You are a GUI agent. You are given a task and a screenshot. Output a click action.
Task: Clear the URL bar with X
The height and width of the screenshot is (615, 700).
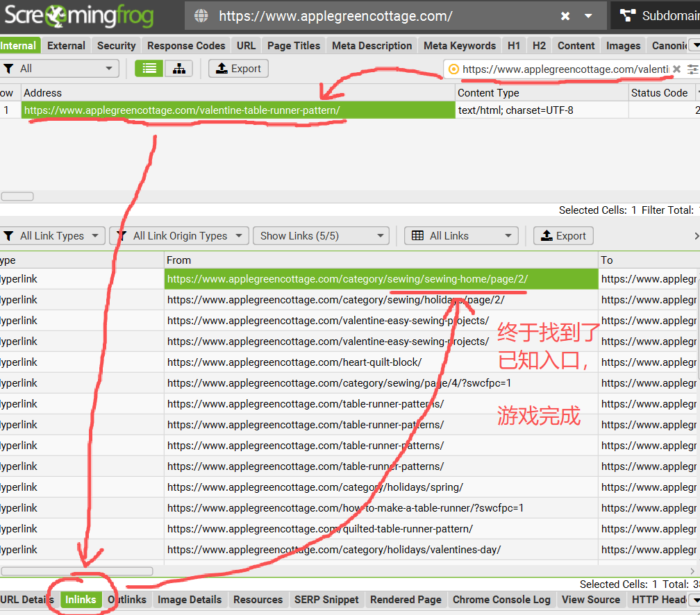coord(565,16)
